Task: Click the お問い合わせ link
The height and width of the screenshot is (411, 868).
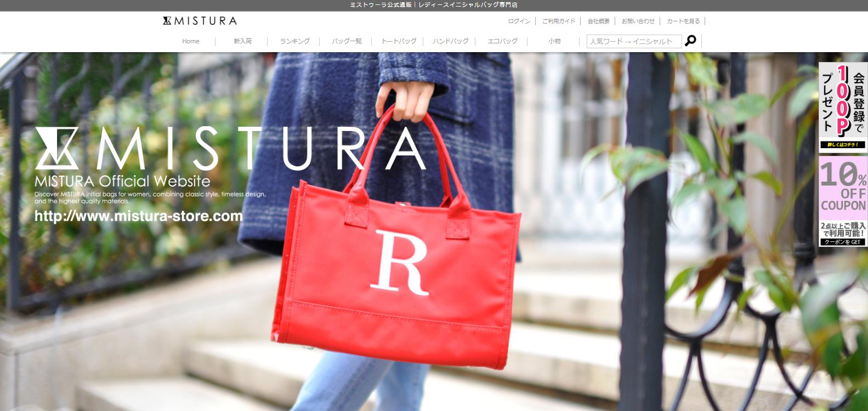Action: (x=638, y=21)
